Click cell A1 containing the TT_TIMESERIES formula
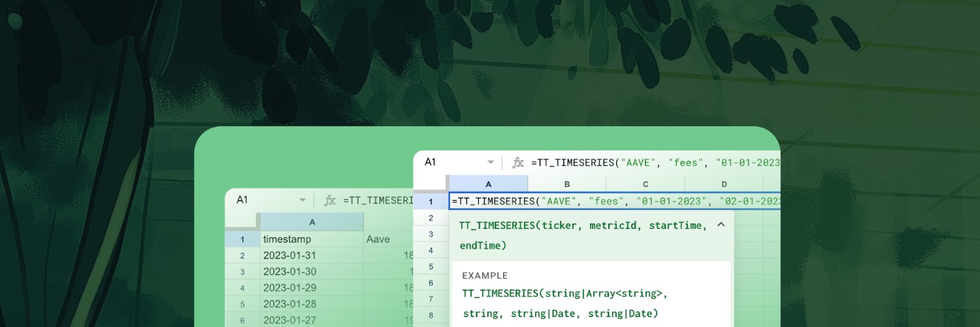Image resolution: width=980 pixels, height=327 pixels. click(x=615, y=201)
